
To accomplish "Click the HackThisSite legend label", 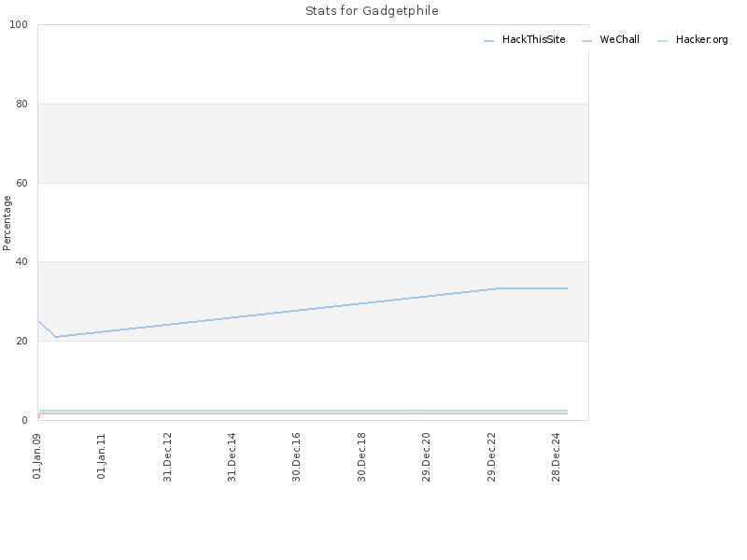I will tap(533, 39).
